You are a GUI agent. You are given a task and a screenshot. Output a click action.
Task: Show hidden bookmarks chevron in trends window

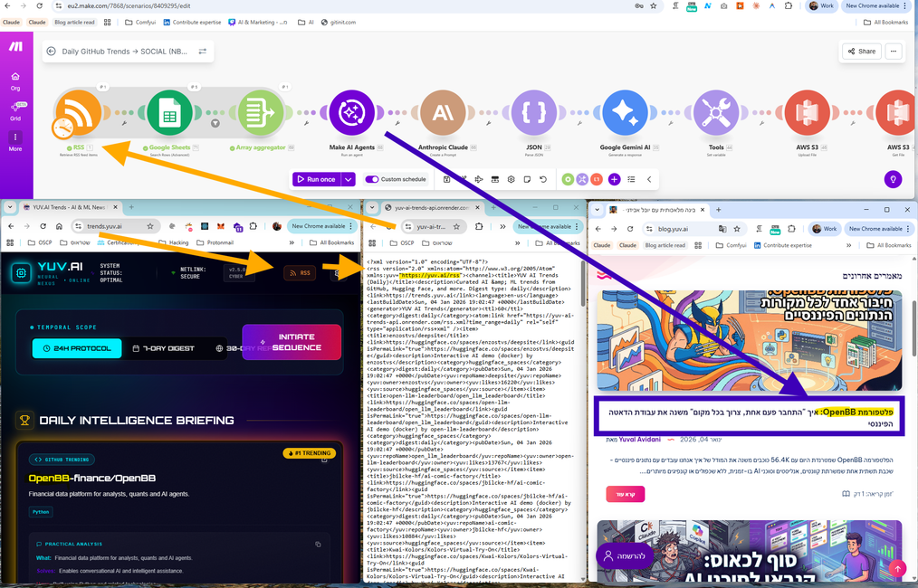pyautogui.click(x=292, y=242)
